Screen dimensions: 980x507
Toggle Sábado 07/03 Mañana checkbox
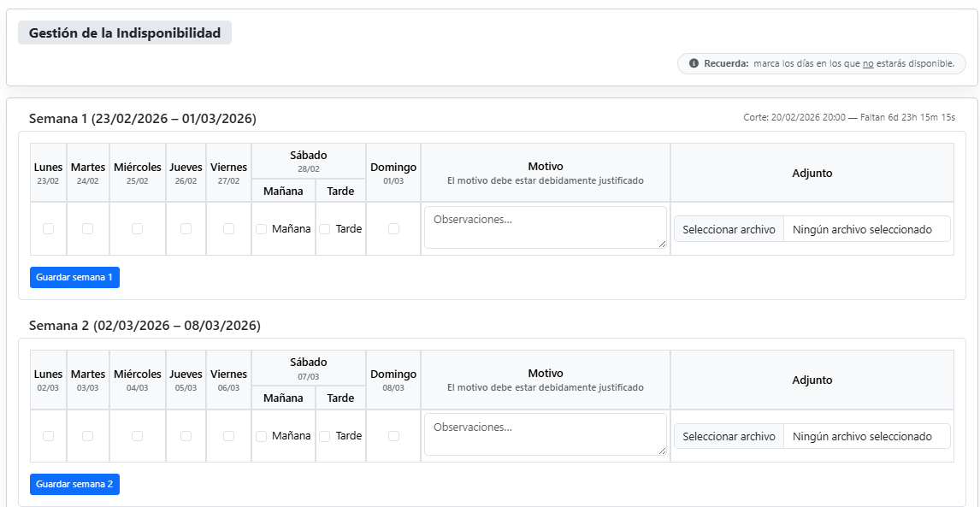(x=262, y=436)
